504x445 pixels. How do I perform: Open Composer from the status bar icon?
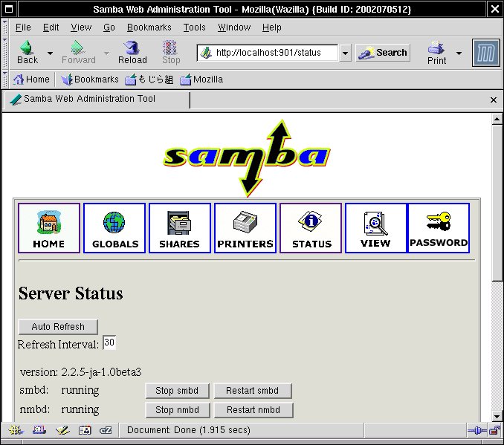tap(62, 430)
